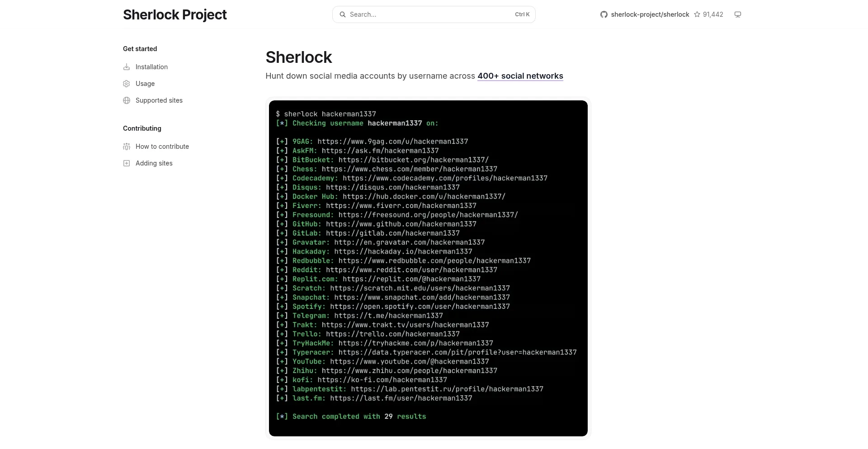Click the Adding sites plus icon
This screenshot has width=868, height=449.
point(127,163)
